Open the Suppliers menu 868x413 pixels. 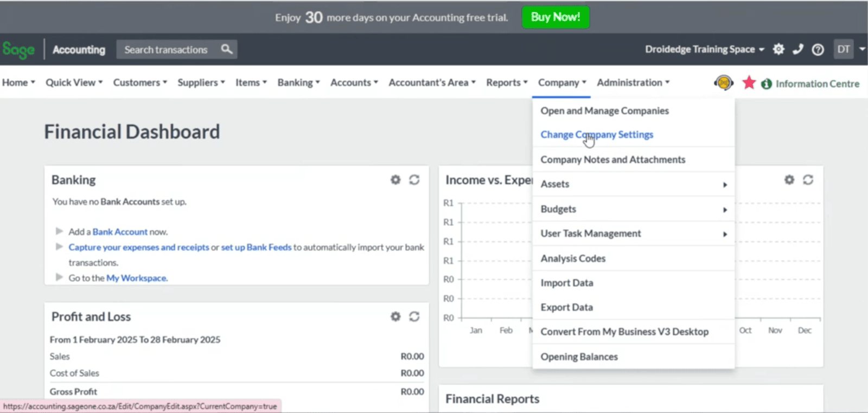tap(201, 82)
